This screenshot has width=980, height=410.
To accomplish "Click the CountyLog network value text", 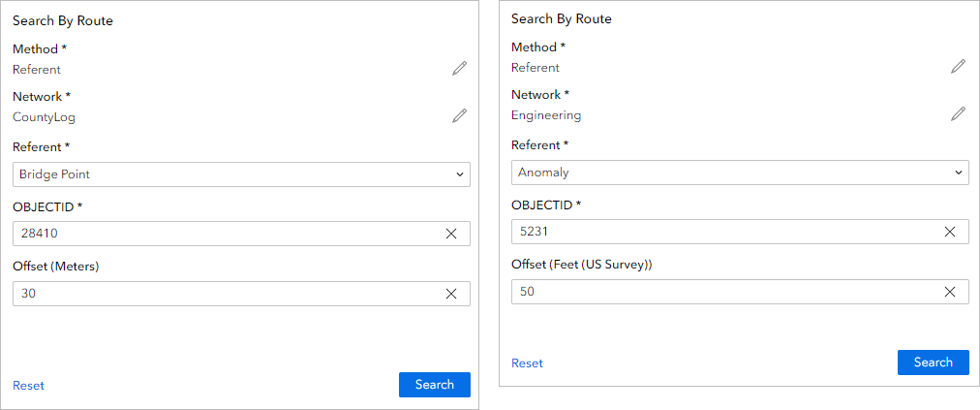I will coord(44,117).
